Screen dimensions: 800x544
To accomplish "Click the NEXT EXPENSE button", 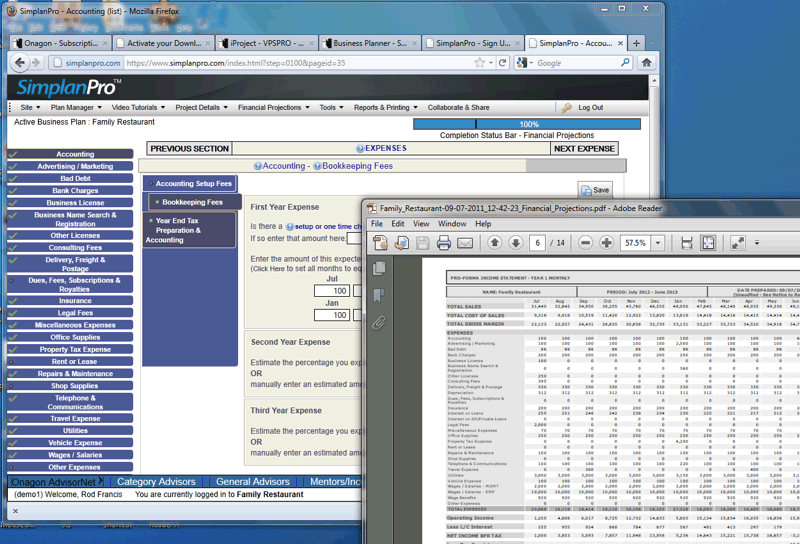I will tap(584, 149).
